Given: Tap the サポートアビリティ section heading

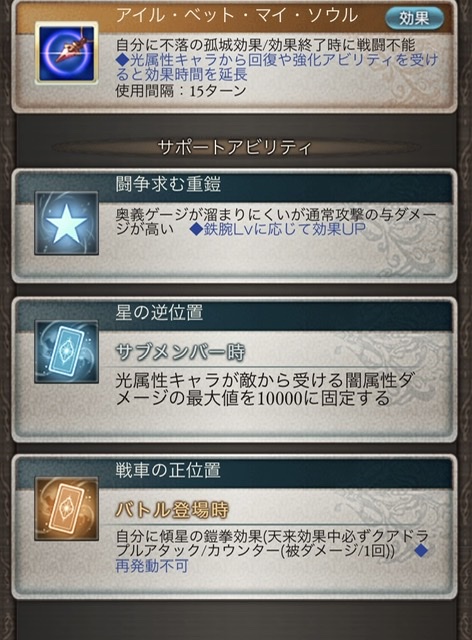Looking at the screenshot, I should pos(235,147).
